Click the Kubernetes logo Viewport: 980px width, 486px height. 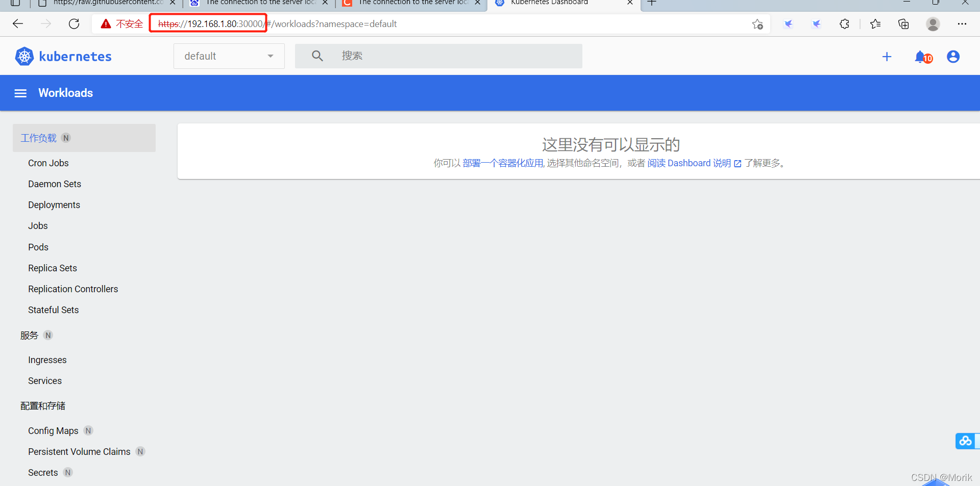(x=24, y=56)
